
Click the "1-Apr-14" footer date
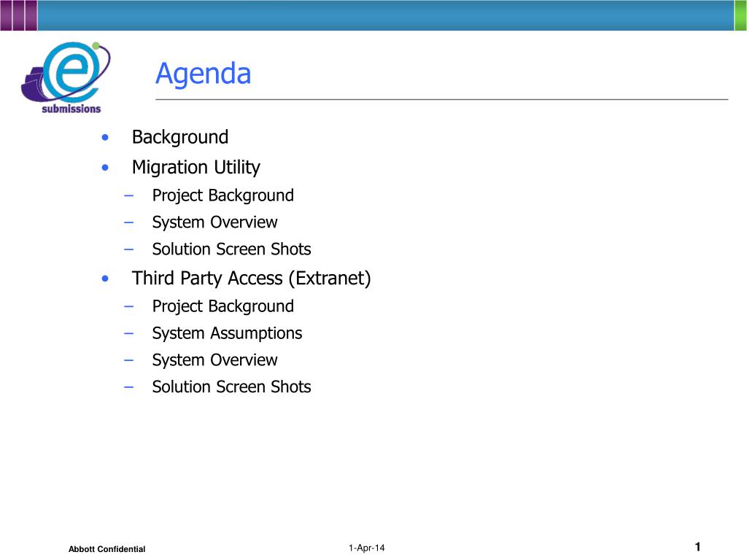click(366, 548)
